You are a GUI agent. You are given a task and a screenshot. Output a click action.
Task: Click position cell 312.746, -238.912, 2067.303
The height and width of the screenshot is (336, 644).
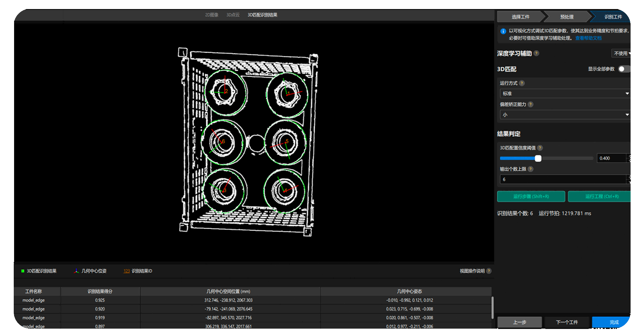click(228, 300)
